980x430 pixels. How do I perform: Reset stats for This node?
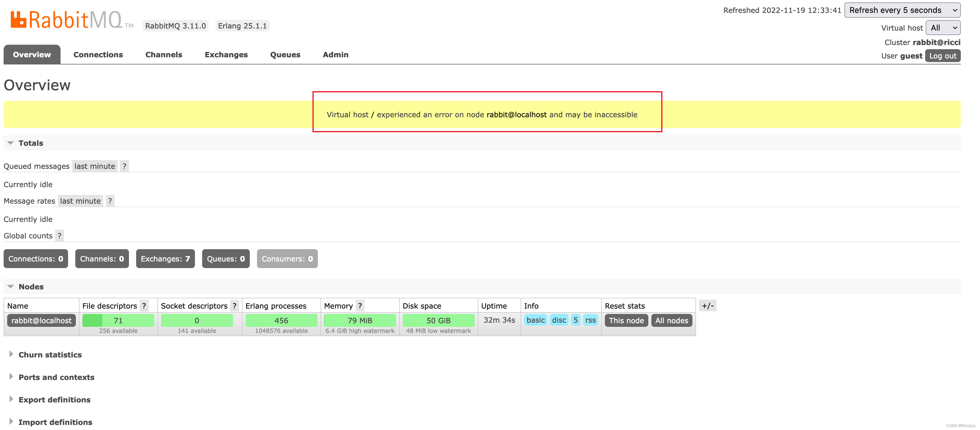coord(626,321)
